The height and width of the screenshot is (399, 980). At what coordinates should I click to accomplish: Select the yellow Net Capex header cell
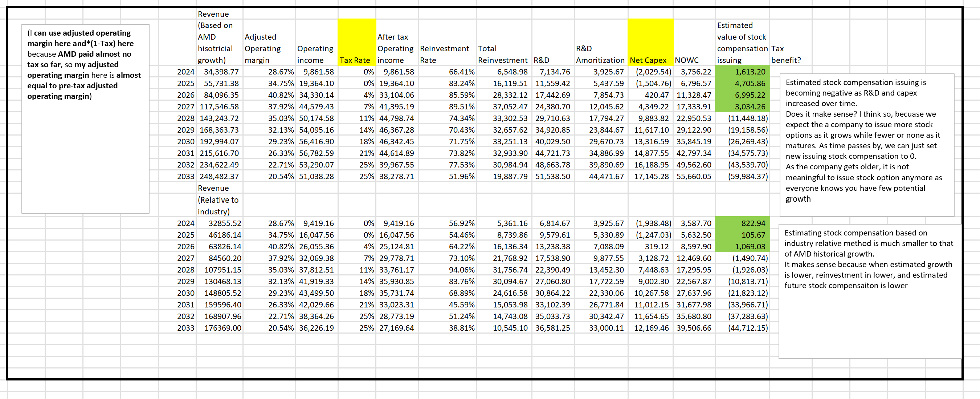650,42
